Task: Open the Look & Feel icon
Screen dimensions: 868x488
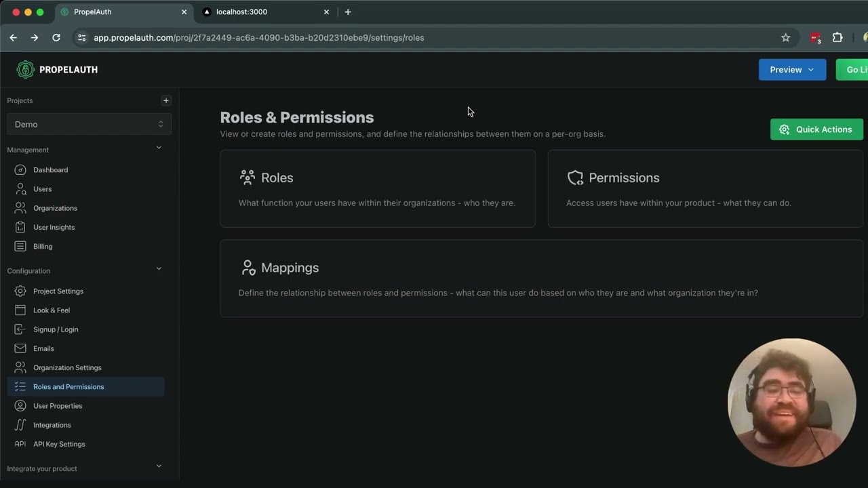Action: (20, 310)
